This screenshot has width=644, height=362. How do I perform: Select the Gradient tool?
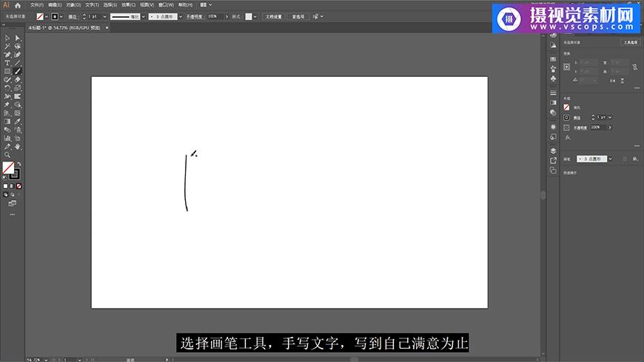(x=7, y=121)
